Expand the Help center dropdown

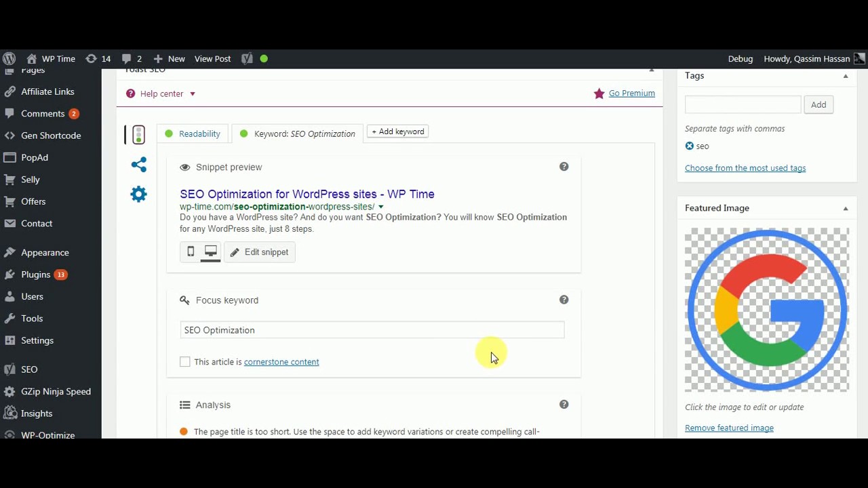click(x=193, y=94)
